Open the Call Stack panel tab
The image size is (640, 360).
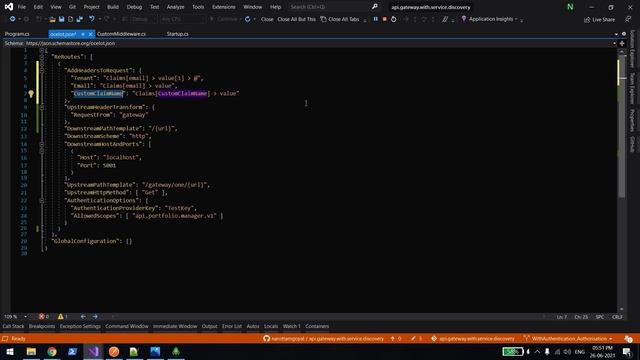(13, 326)
